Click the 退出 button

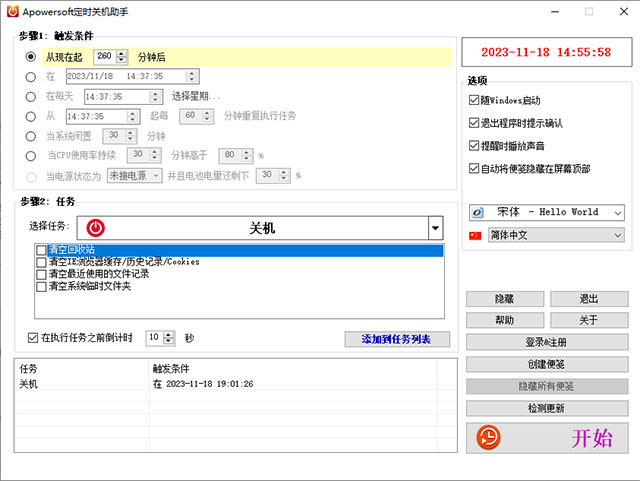pos(589,299)
